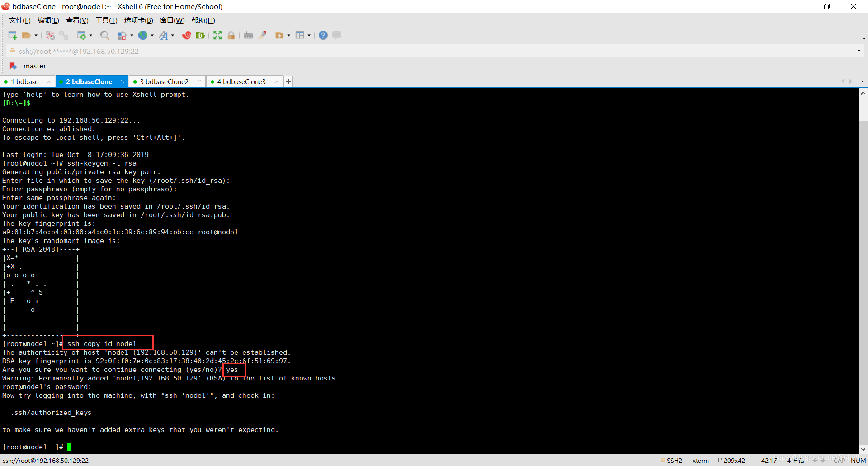
Task: Click the chat feedback bubble icon
Action: pos(337,35)
